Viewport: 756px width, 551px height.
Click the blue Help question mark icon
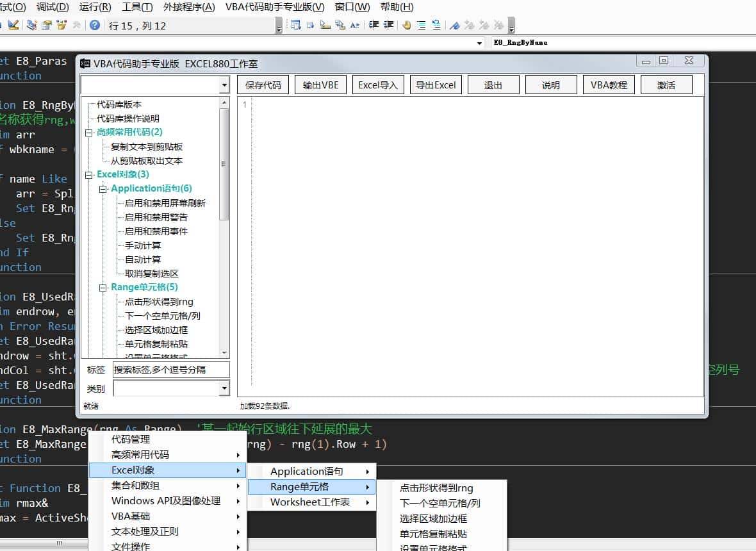point(94,26)
